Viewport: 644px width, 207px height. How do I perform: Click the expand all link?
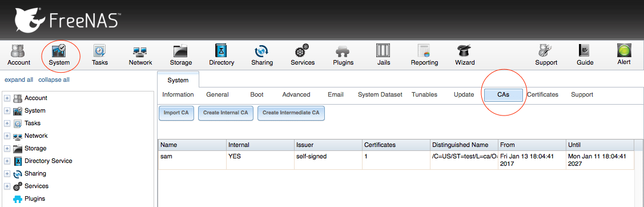(19, 80)
